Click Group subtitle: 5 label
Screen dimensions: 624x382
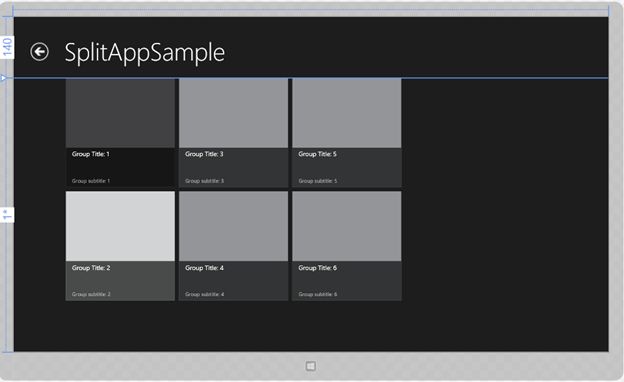tap(318, 181)
